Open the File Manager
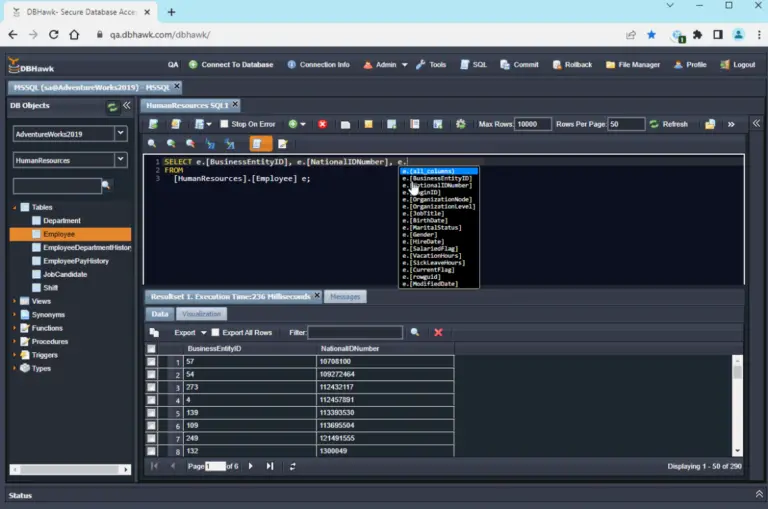Image resolution: width=768 pixels, height=509 pixels. tap(633, 65)
